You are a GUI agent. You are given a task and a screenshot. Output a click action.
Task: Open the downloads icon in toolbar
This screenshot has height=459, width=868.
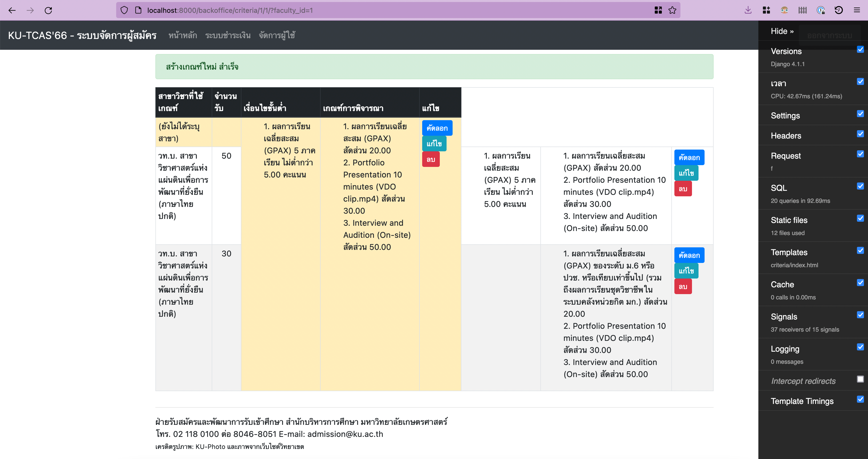click(748, 11)
